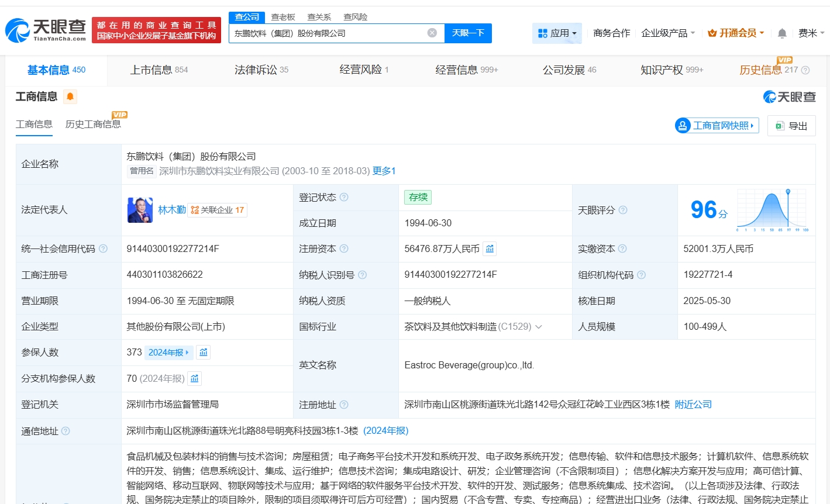
Task: Open legal representative 林木勤's photo
Action: pos(140,210)
